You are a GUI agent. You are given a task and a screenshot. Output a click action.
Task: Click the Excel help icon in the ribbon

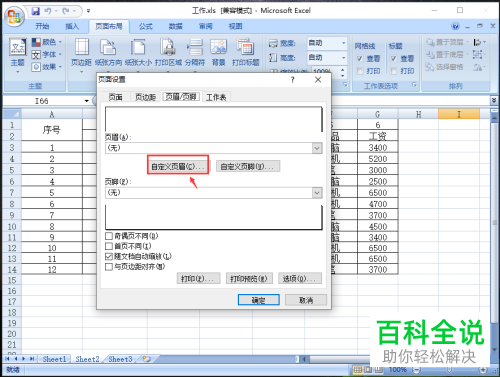click(x=455, y=26)
